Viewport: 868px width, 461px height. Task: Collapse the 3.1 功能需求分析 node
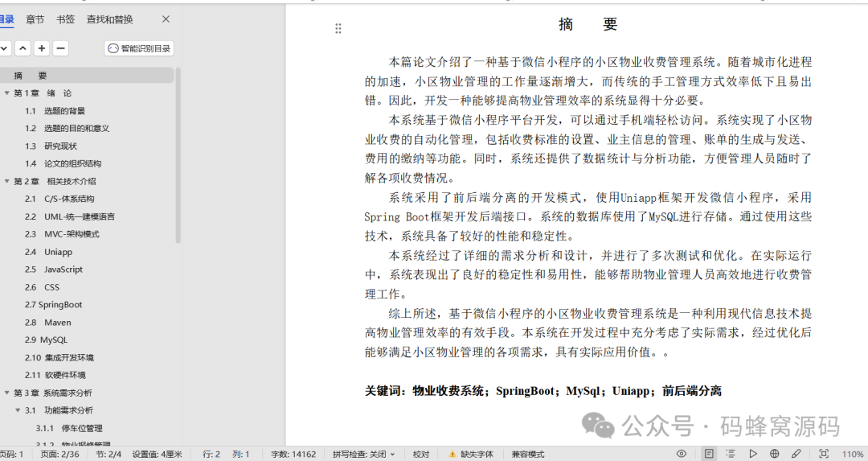pyautogui.click(x=18, y=410)
